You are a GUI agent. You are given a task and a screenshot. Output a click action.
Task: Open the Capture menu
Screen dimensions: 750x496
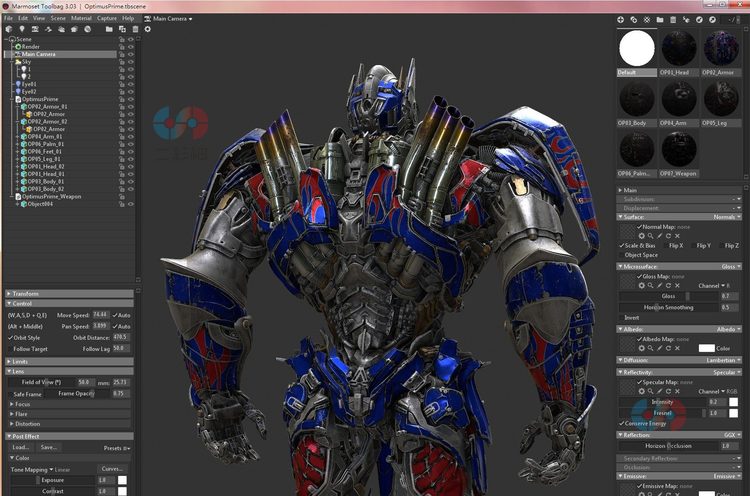tap(107, 18)
